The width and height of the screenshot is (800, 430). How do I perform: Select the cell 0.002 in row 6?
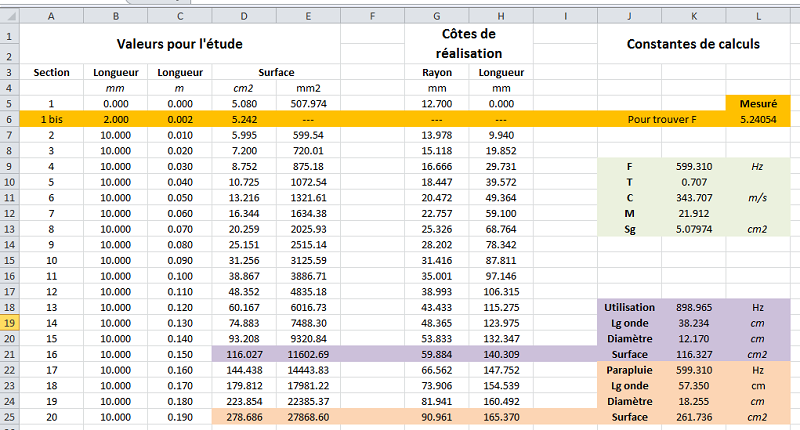pyautogui.click(x=180, y=119)
